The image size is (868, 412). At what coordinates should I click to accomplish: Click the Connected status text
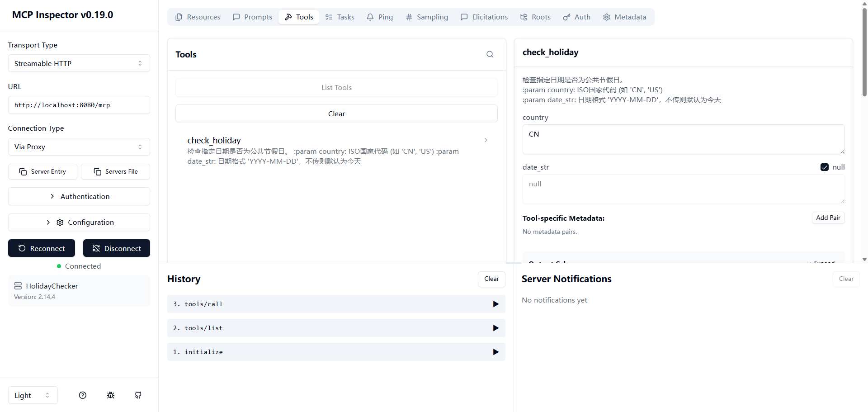(x=83, y=266)
